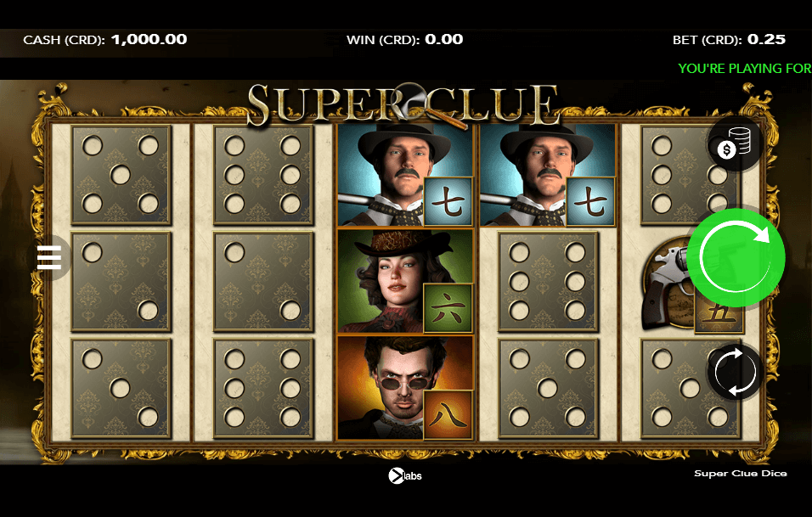
Task: Click the five-dot dice at top left
Action: click(x=121, y=175)
